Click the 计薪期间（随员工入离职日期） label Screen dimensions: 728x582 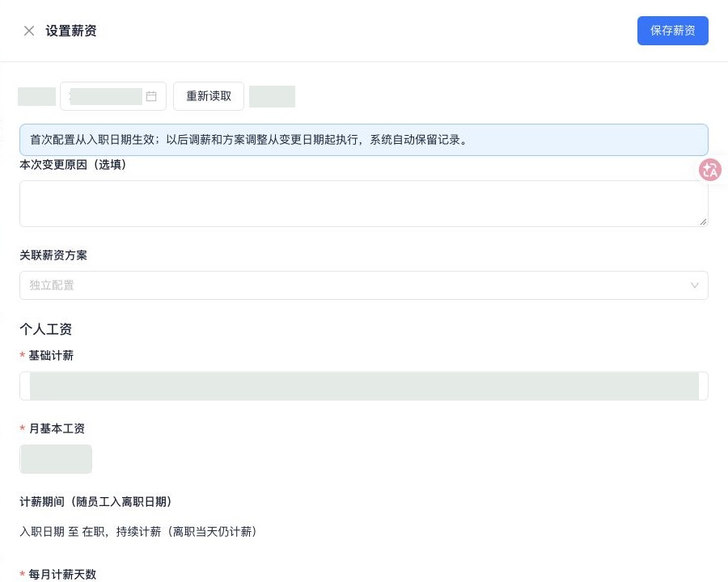coord(96,502)
